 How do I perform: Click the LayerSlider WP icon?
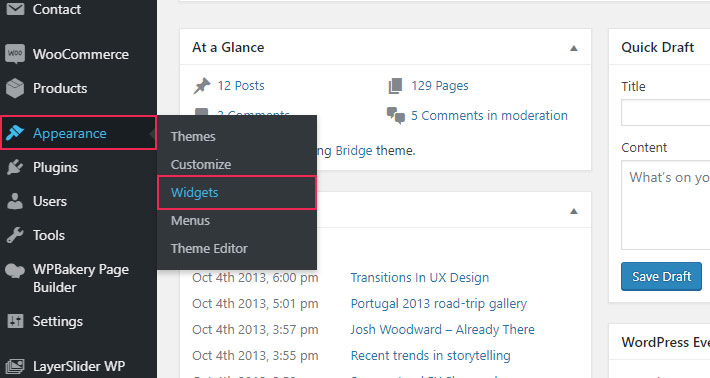15,366
